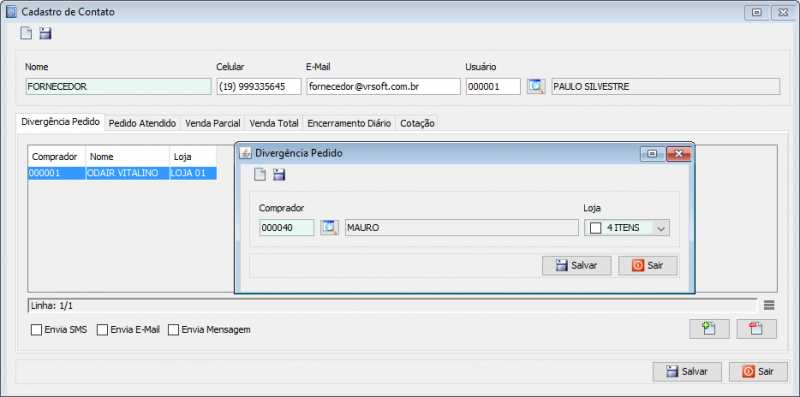Select the Cotação tab
Viewport: 800px width, 397px height.
pyautogui.click(x=417, y=123)
